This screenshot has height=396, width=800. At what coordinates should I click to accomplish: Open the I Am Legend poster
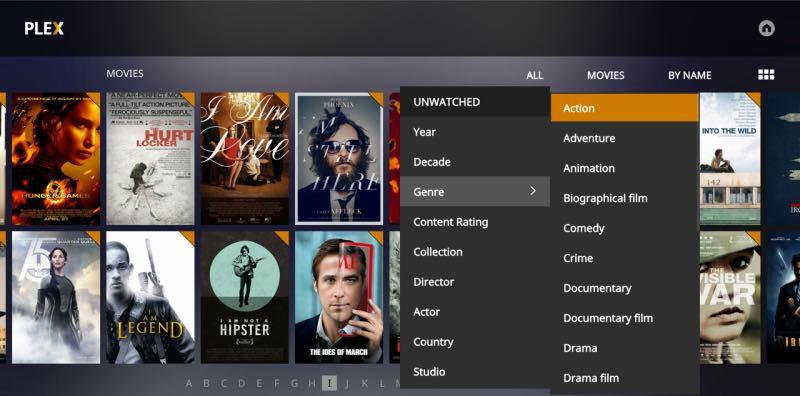tap(150, 297)
